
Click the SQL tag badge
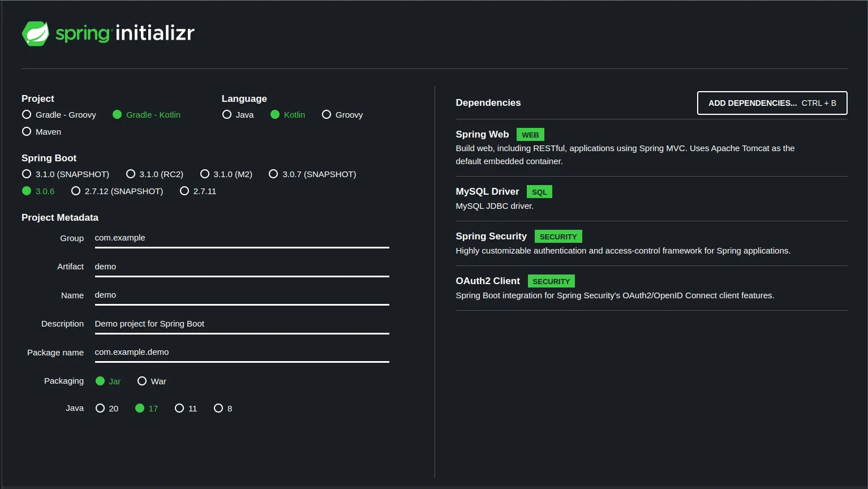[x=539, y=192]
